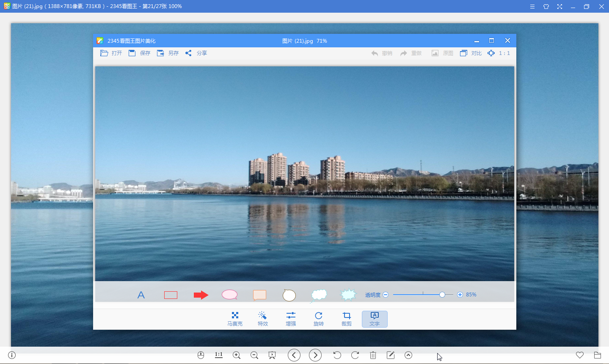Expand the up-chevron in bottom toolbar
This screenshot has height=364, width=609.
pos(408,355)
